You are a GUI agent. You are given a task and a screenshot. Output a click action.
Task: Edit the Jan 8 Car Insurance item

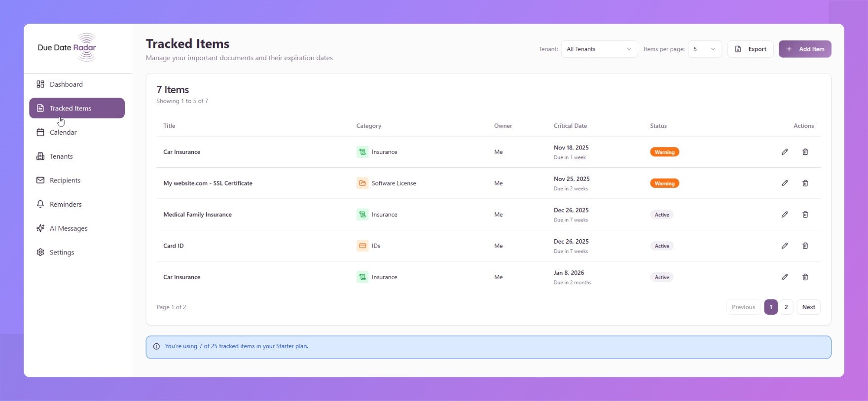pyautogui.click(x=785, y=277)
